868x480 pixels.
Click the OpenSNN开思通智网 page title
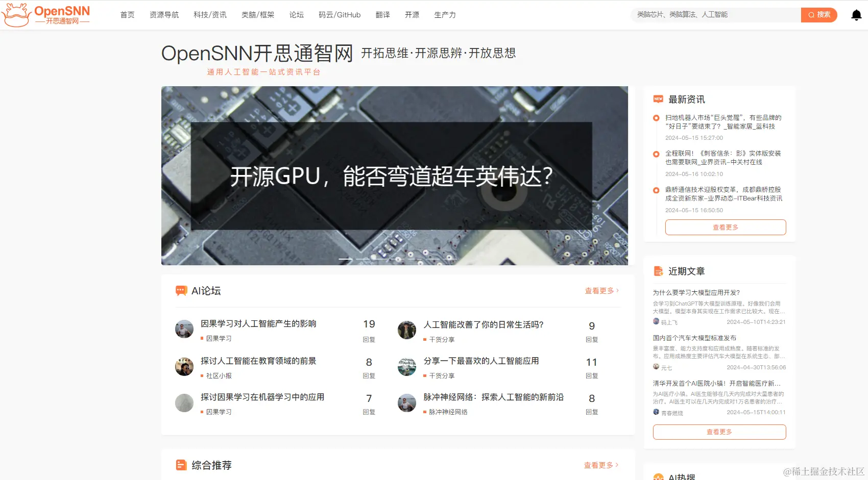[x=257, y=53]
